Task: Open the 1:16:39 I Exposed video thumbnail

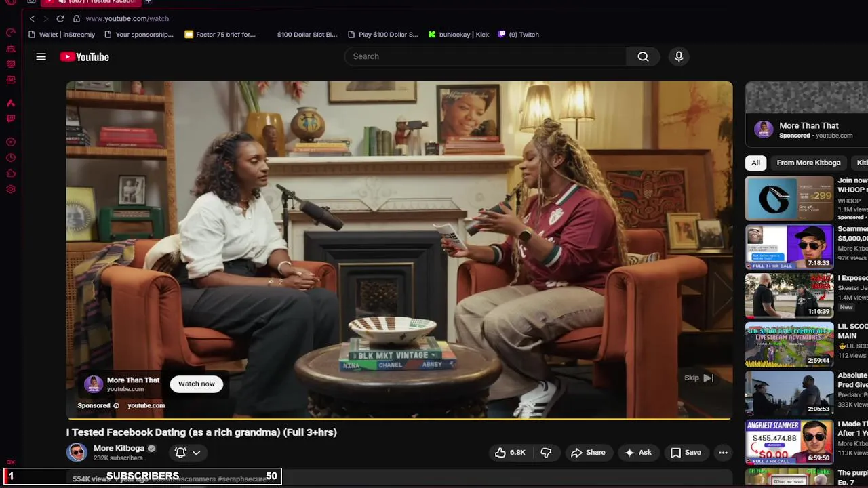Action: [x=789, y=296]
